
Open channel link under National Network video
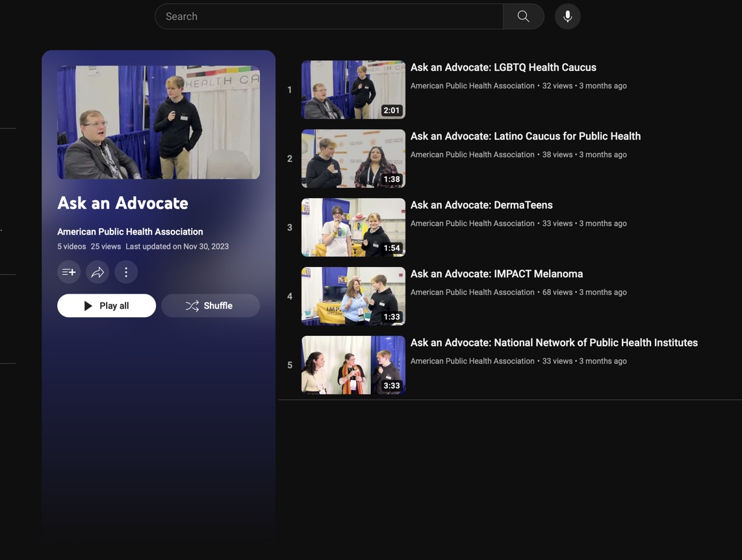tap(472, 361)
